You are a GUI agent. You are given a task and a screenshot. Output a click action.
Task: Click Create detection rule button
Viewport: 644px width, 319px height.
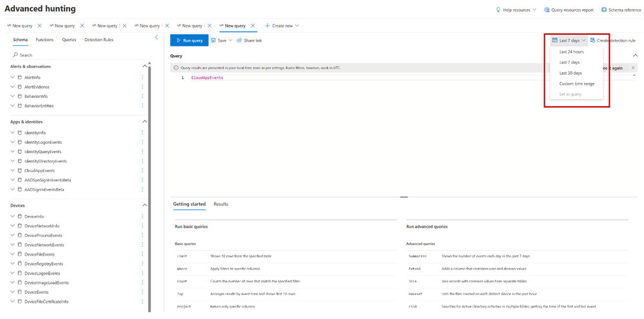click(x=613, y=41)
